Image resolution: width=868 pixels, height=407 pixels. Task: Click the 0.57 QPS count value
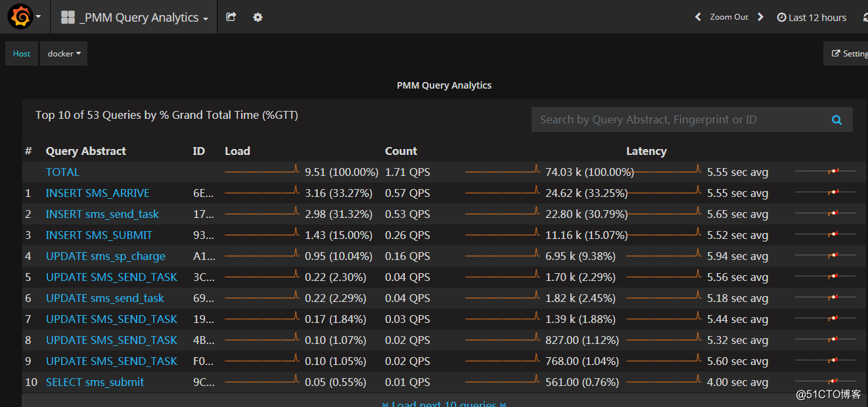(x=407, y=193)
